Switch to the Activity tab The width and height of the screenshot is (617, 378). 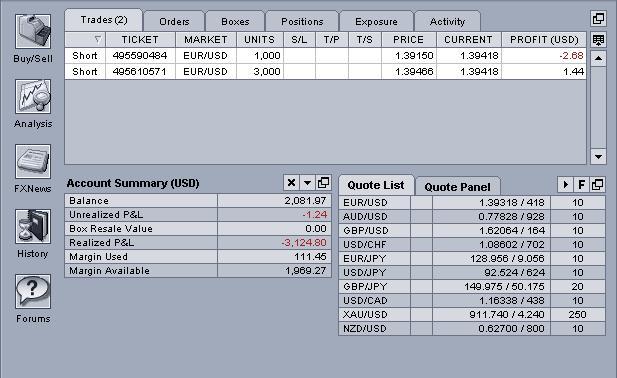click(447, 22)
